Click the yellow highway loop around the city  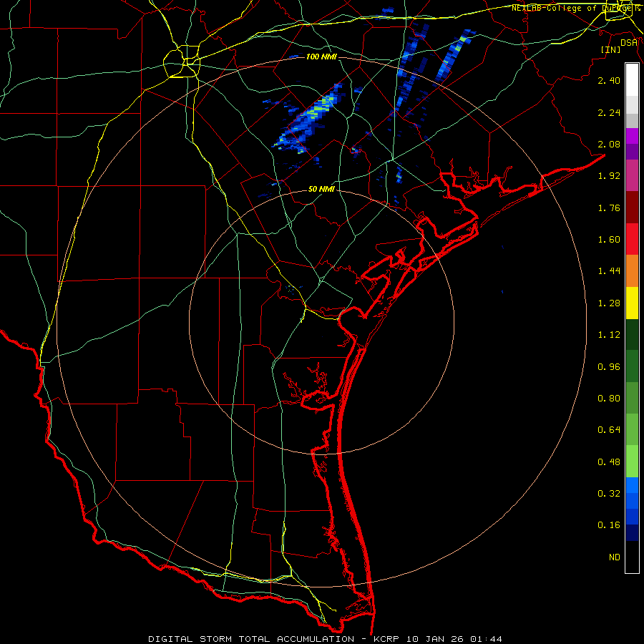182,62
